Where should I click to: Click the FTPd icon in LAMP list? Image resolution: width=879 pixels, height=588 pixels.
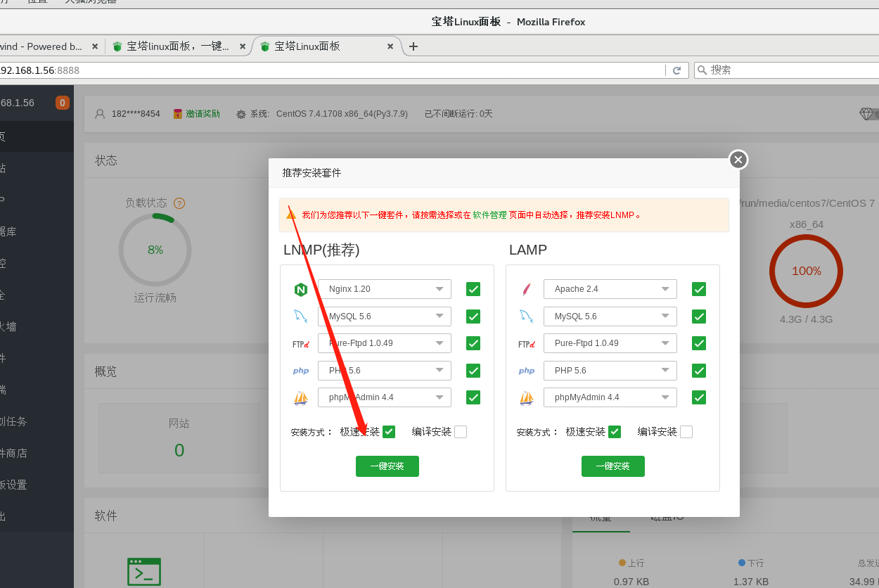click(x=527, y=344)
